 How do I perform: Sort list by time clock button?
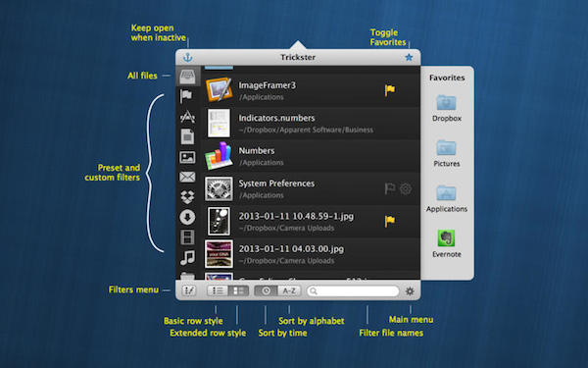266,290
